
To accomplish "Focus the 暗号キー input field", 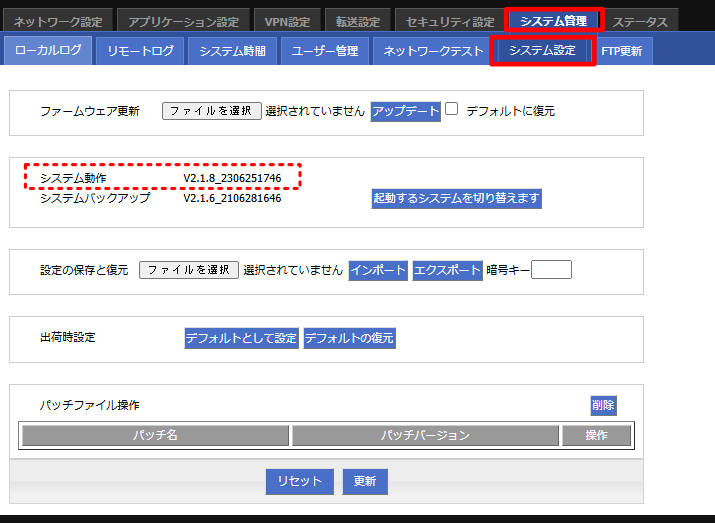I will point(551,269).
